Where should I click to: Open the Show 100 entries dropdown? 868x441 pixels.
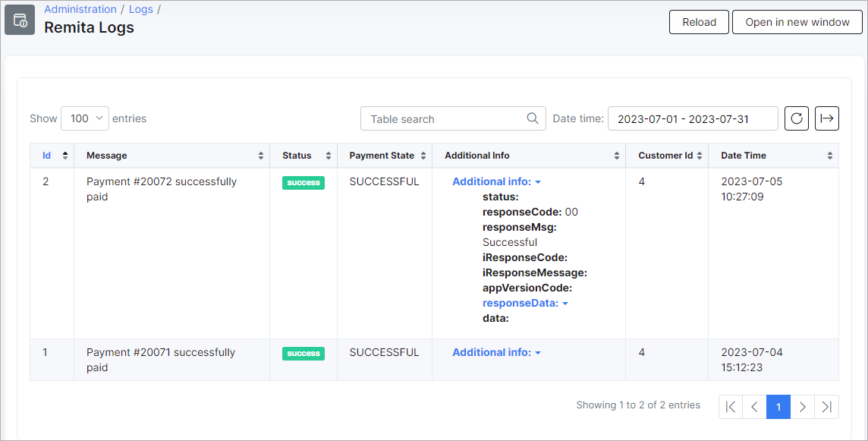click(x=85, y=118)
